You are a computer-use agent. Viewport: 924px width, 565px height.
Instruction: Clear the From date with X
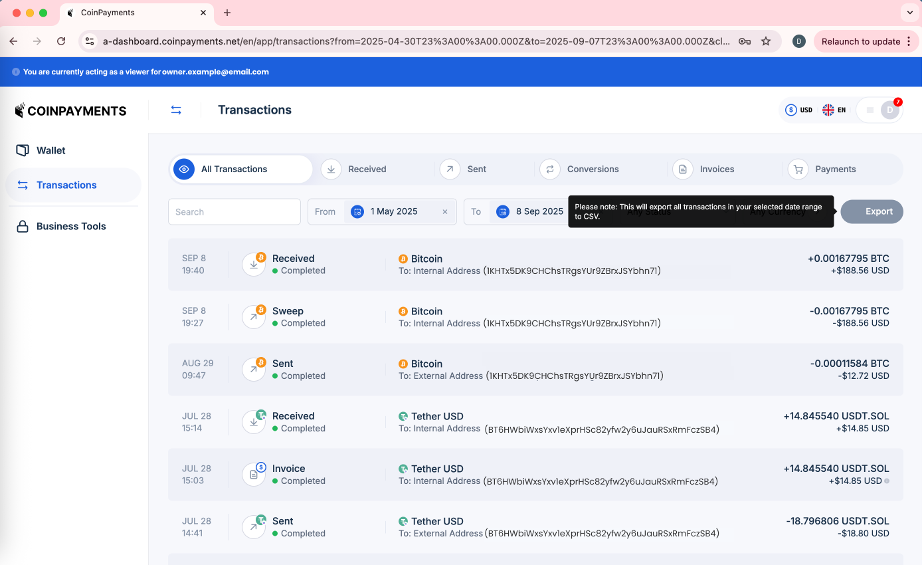tap(445, 211)
